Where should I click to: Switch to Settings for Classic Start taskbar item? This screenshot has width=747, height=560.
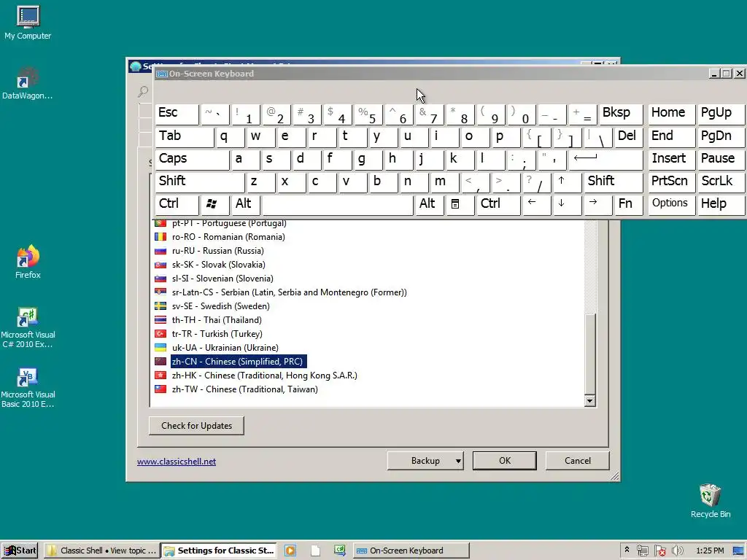click(220, 551)
